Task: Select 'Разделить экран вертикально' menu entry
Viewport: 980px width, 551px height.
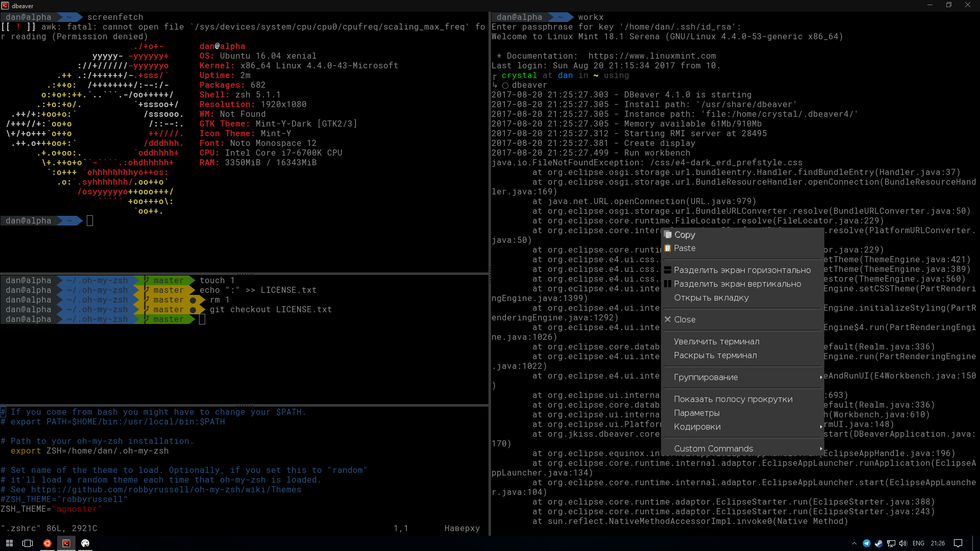Action: click(x=743, y=284)
